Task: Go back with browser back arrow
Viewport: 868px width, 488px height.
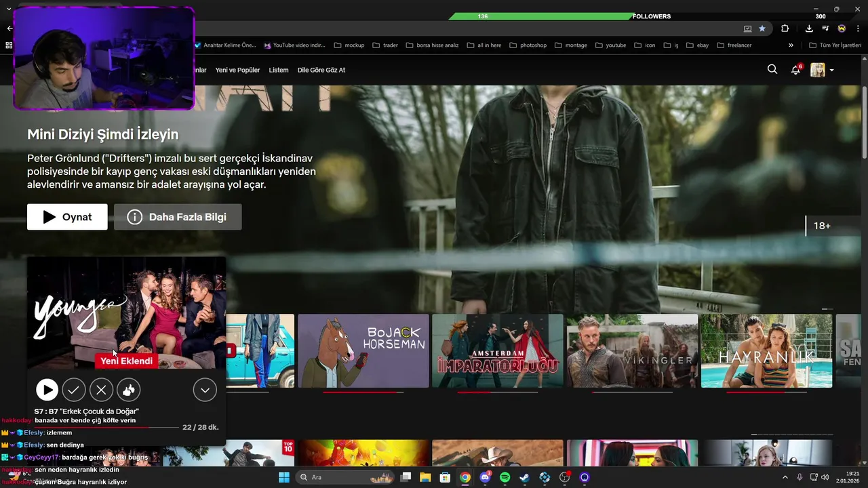Action: point(9,28)
